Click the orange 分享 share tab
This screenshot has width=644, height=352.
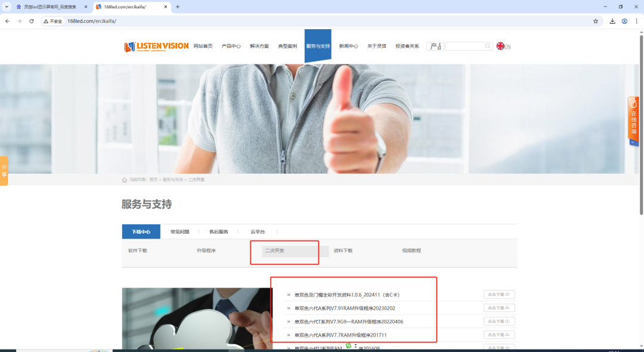click(x=4, y=171)
